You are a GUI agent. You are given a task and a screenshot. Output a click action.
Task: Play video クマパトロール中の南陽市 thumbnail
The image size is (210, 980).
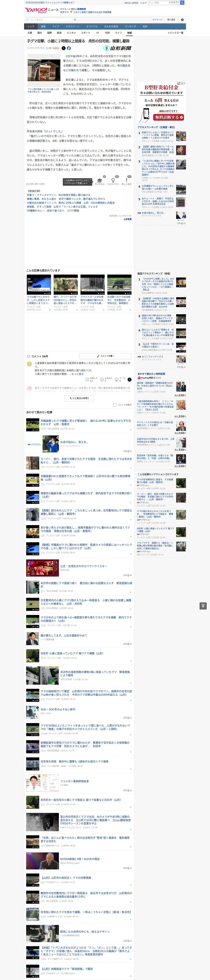(x=92, y=285)
